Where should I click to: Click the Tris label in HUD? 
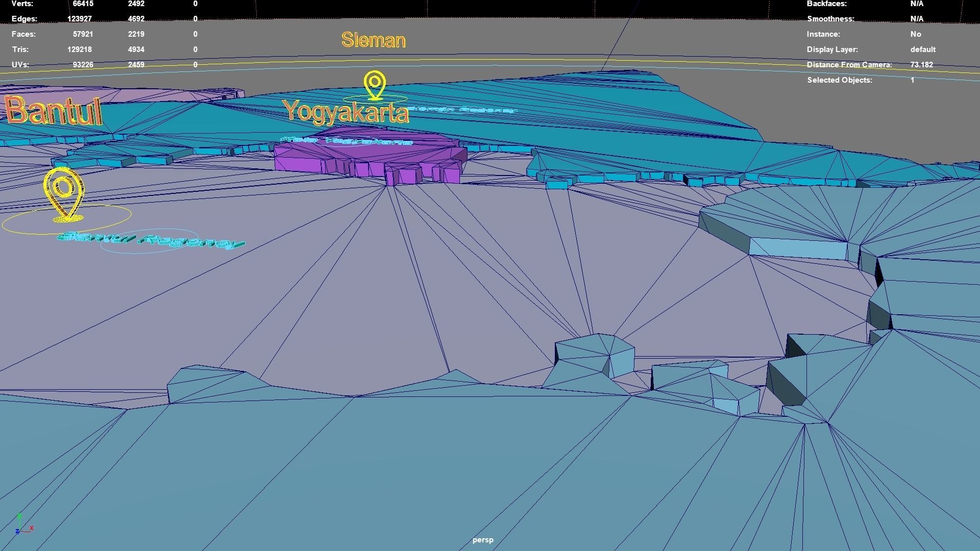(x=20, y=49)
